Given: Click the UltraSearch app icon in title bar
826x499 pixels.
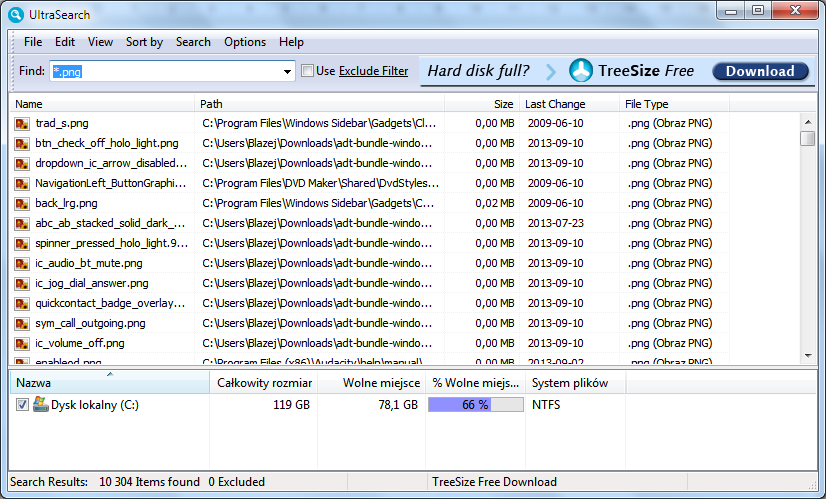Looking at the screenshot, I should coord(16,15).
